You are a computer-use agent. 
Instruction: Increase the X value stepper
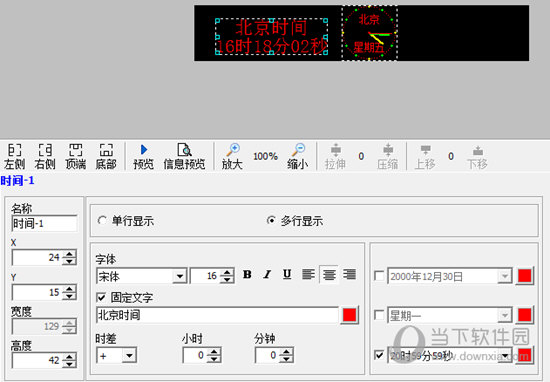(x=69, y=254)
